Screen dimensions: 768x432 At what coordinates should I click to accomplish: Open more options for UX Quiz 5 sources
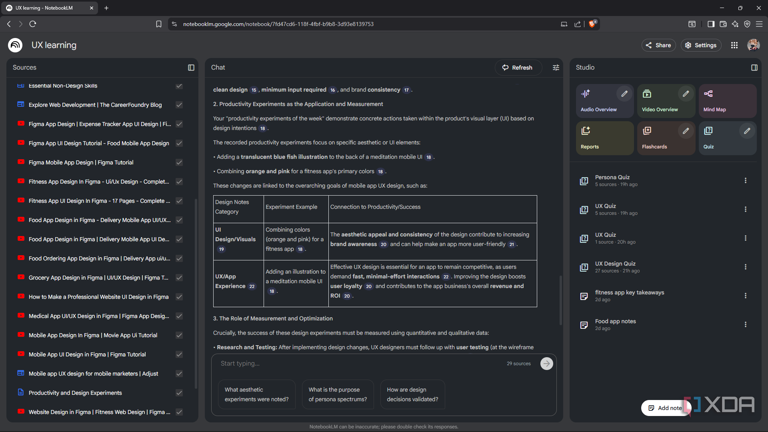pos(745,209)
